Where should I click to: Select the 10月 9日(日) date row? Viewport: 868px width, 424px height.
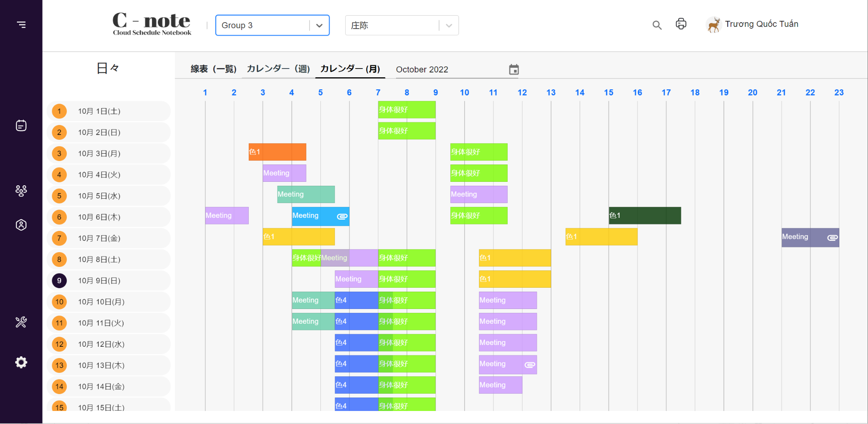click(x=109, y=281)
